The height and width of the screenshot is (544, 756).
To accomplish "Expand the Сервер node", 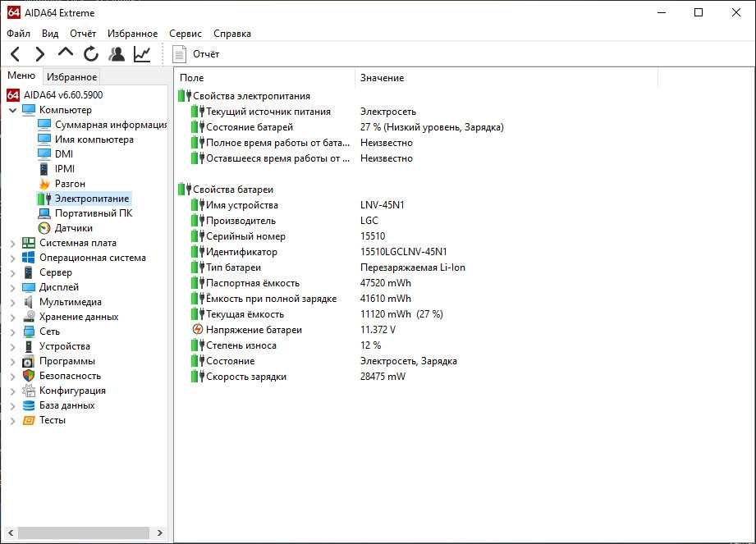I will pyautogui.click(x=13, y=272).
